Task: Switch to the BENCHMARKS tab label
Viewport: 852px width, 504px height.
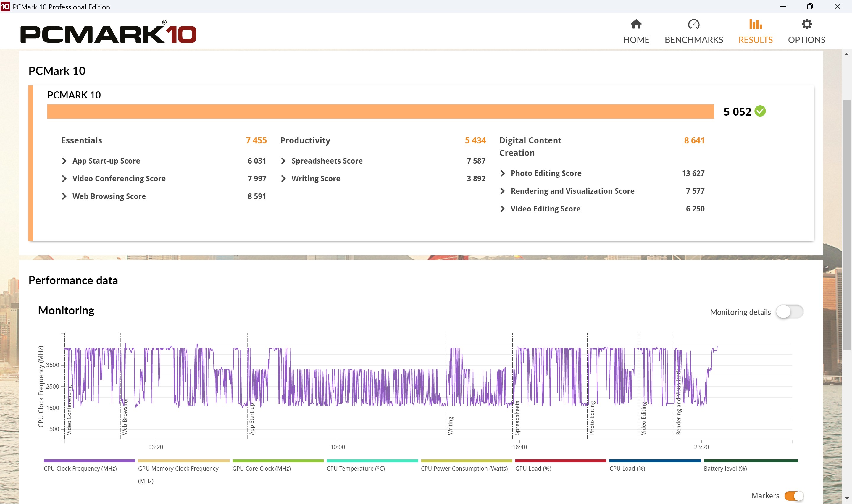Action: tap(693, 40)
